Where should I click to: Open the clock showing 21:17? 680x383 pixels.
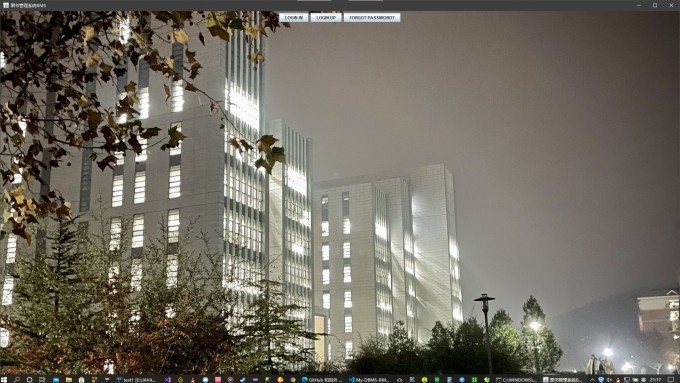pos(655,380)
